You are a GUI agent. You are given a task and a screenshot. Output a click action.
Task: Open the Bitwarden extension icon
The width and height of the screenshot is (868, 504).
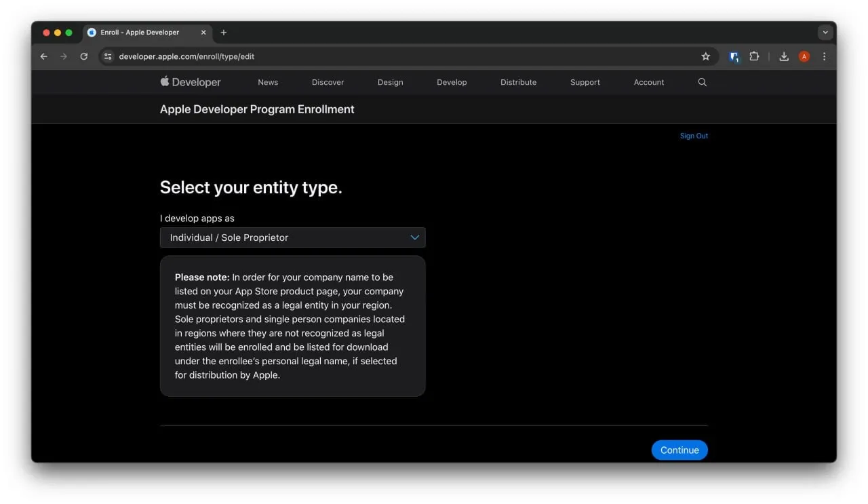tap(734, 57)
